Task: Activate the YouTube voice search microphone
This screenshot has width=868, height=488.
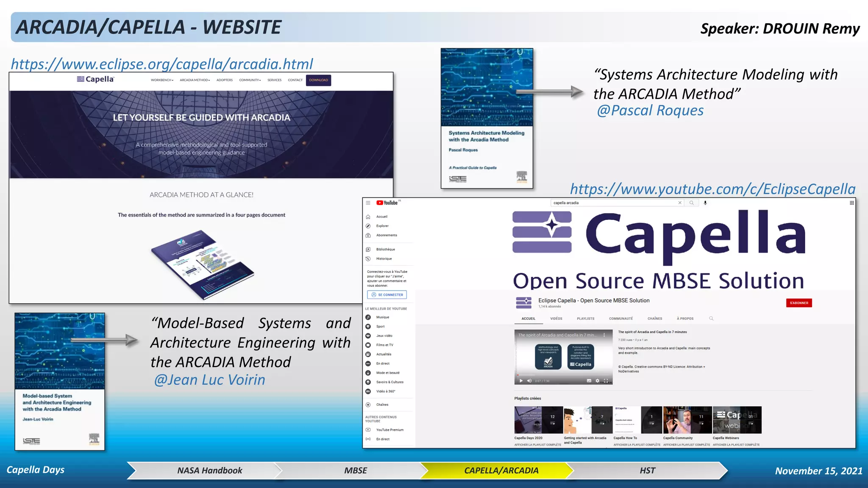Action: click(x=705, y=203)
